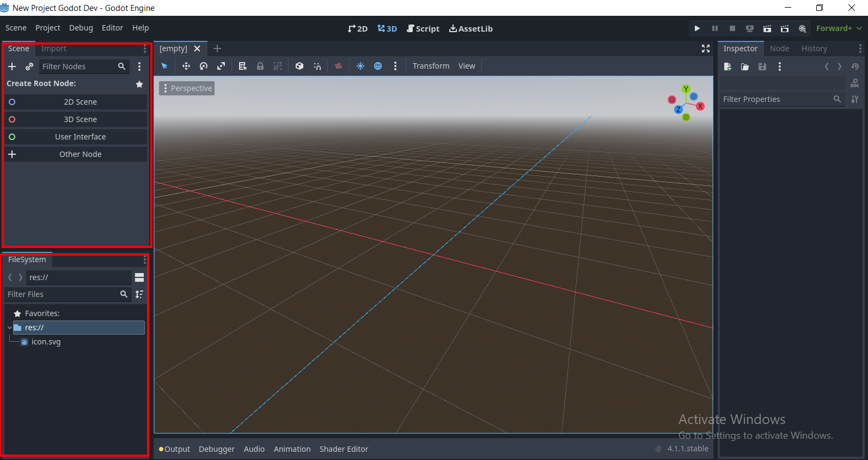Image resolution: width=868 pixels, height=460 pixels.
Task: Close the [empty] scene tab
Action: (x=197, y=49)
